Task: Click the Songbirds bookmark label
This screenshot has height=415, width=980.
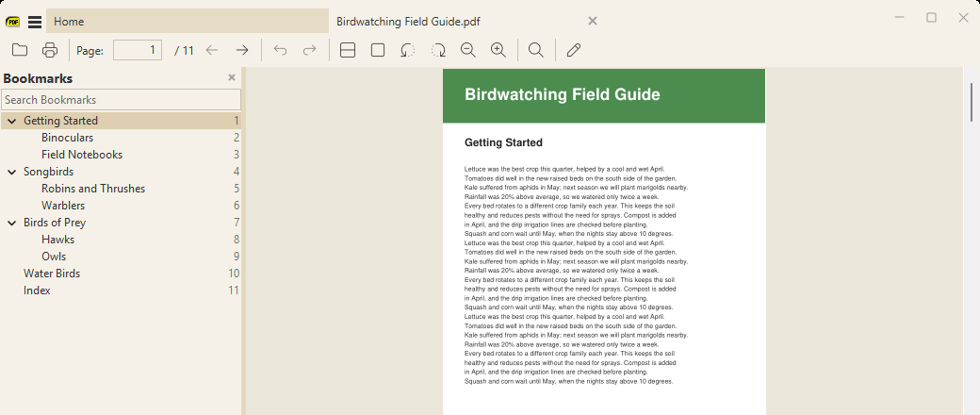Action: tap(48, 172)
